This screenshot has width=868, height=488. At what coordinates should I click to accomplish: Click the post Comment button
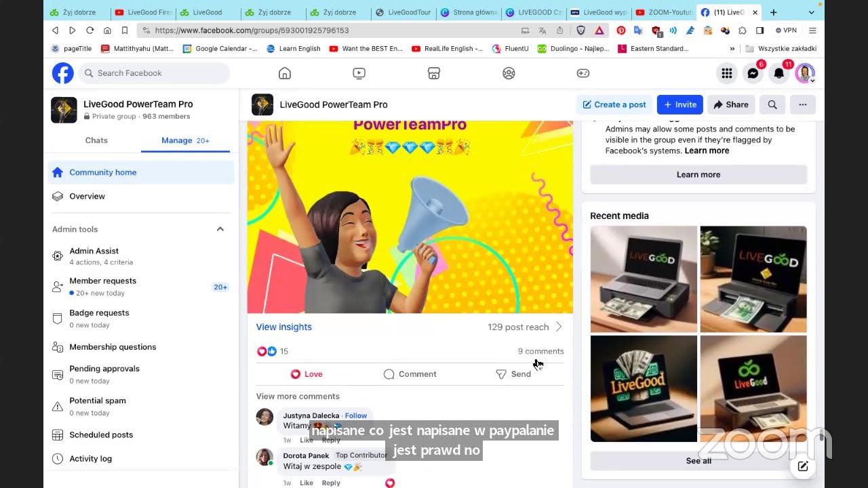click(x=410, y=374)
